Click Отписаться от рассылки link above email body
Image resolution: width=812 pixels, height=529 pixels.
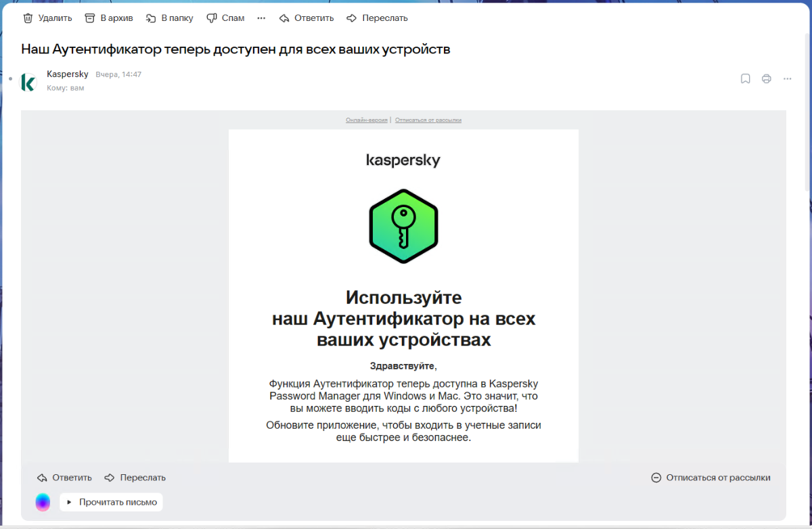click(x=428, y=120)
